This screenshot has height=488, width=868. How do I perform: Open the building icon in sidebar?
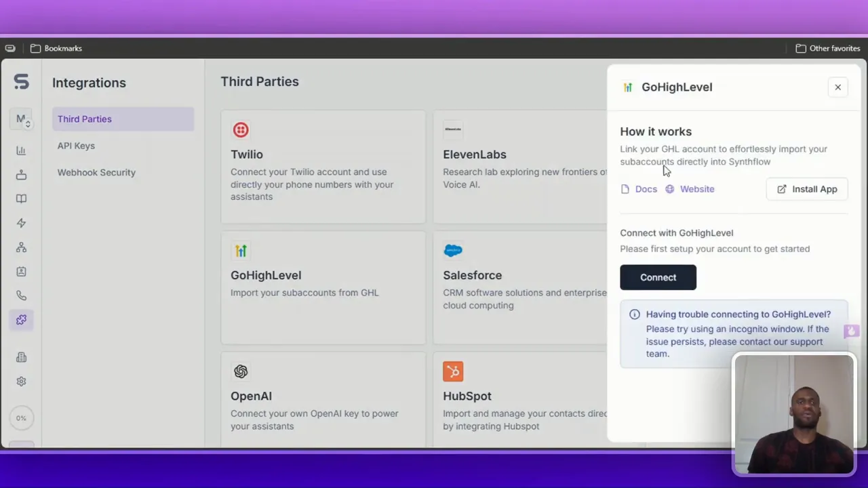(x=21, y=357)
